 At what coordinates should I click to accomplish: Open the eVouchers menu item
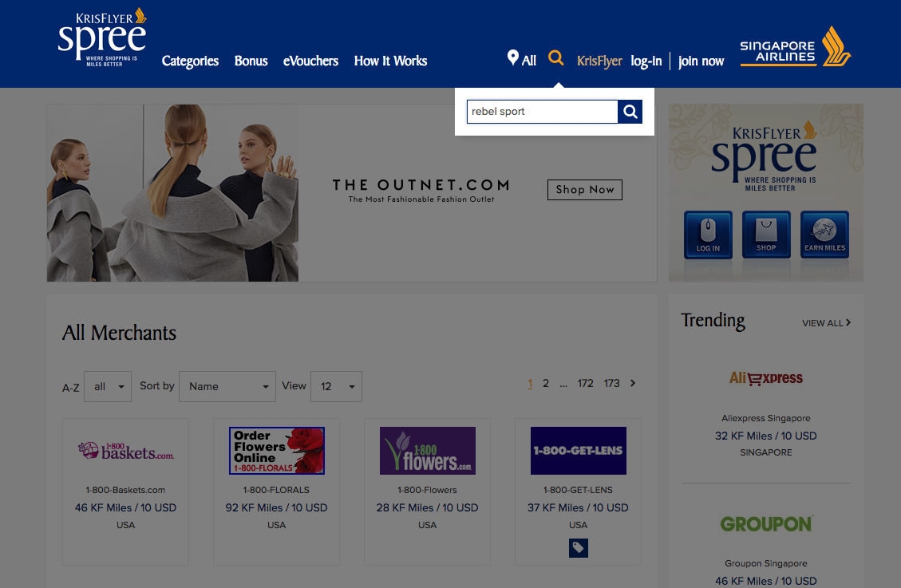pos(311,61)
